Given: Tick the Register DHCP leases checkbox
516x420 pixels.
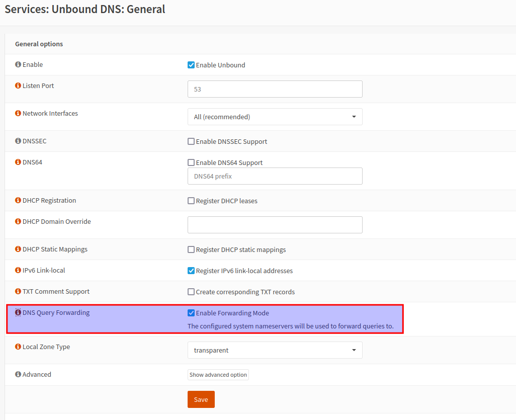Looking at the screenshot, I should (x=191, y=201).
